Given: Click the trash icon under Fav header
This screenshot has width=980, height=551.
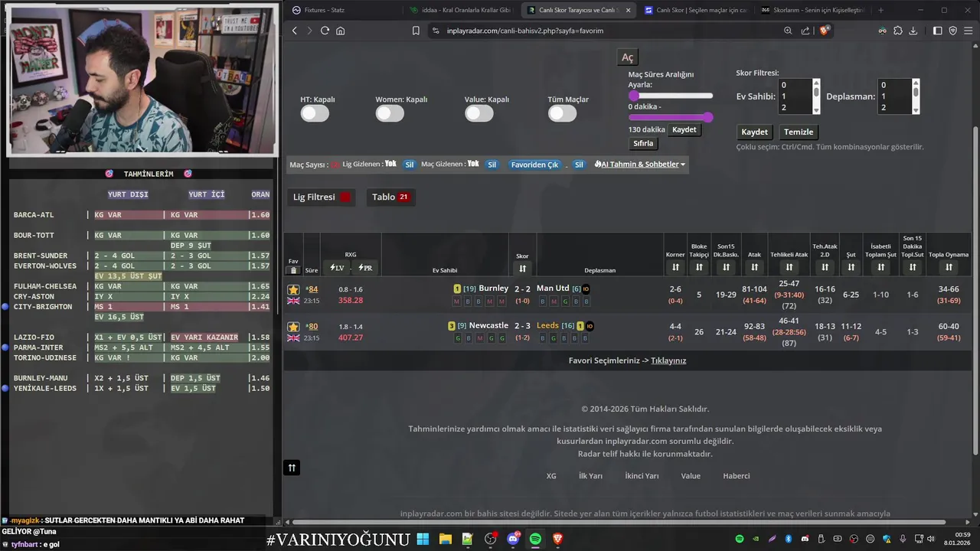Looking at the screenshot, I should tap(293, 270).
